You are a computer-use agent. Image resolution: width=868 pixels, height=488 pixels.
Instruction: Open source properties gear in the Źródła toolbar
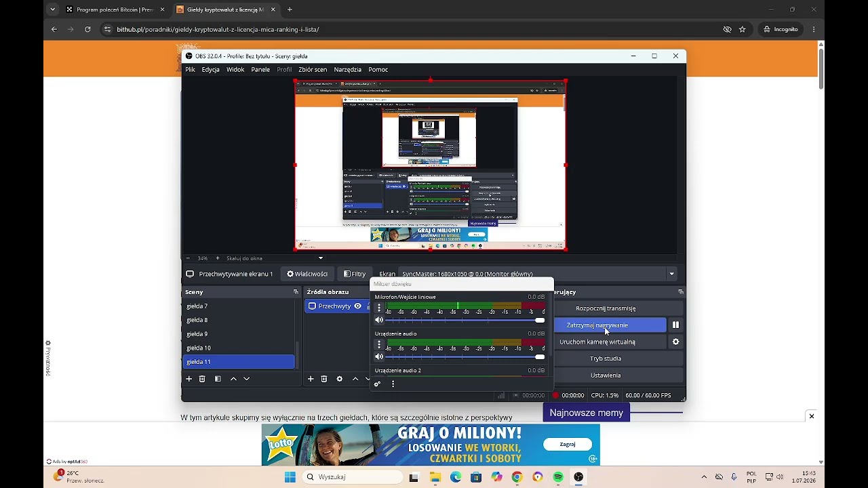click(340, 379)
